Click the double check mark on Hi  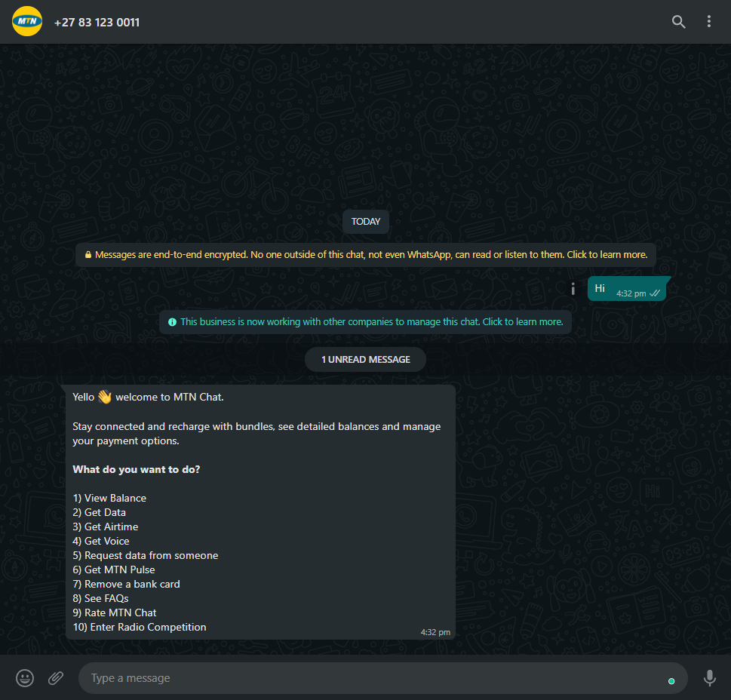pyautogui.click(x=655, y=293)
